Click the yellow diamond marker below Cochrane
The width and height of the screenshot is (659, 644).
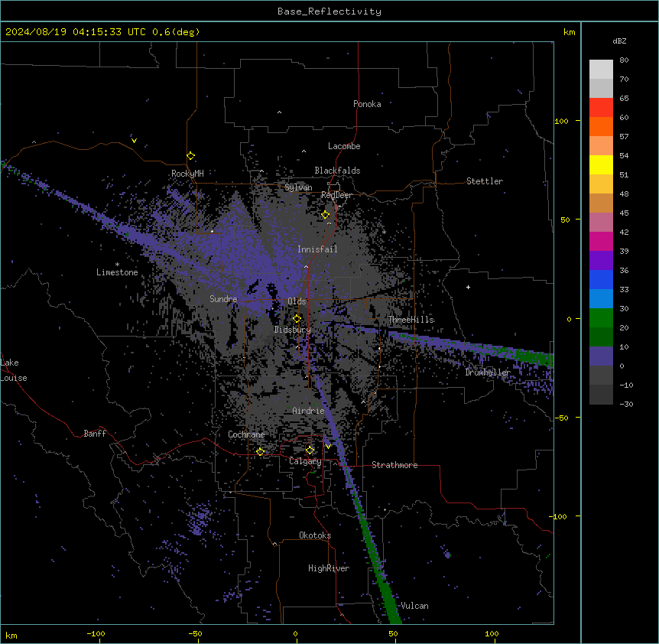pos(260,451)
